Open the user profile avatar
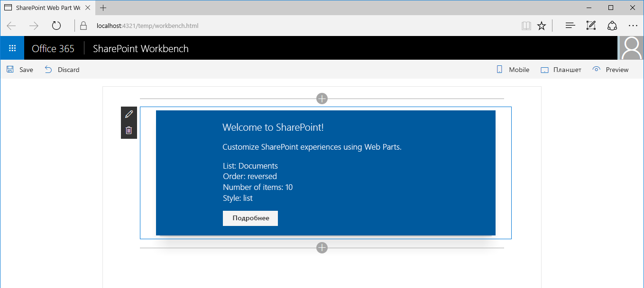 (x=632, y=48)
